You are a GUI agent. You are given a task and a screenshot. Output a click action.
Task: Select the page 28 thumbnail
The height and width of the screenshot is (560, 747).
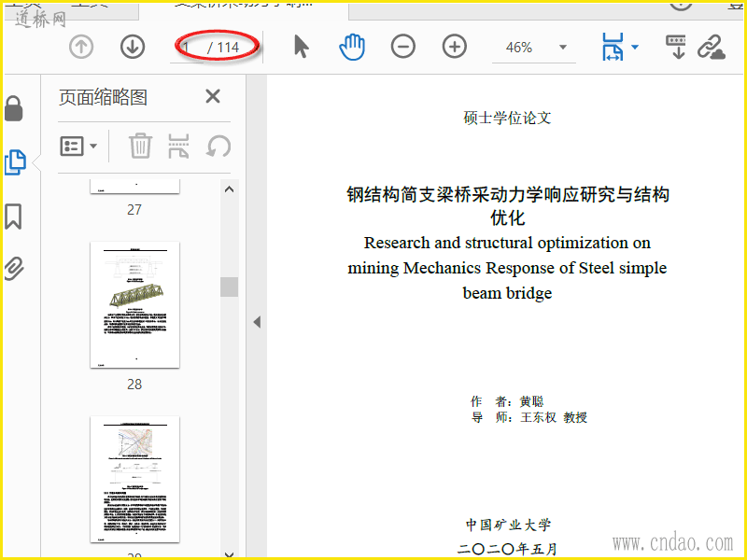134,305
